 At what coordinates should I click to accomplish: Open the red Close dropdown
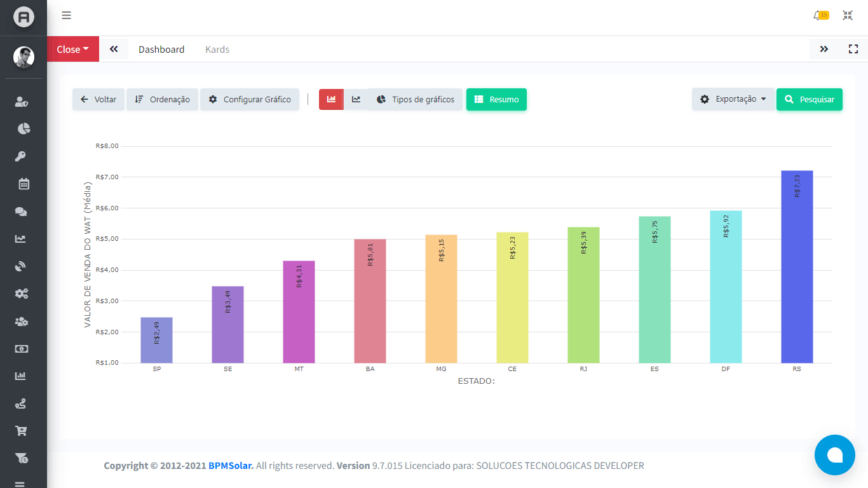coord(72,49)
